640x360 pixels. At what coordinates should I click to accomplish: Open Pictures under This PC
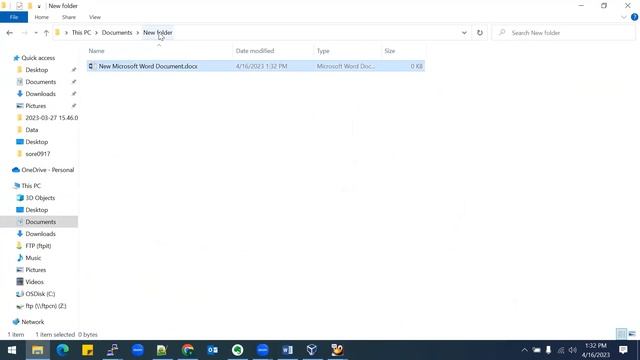coord(36,270)
